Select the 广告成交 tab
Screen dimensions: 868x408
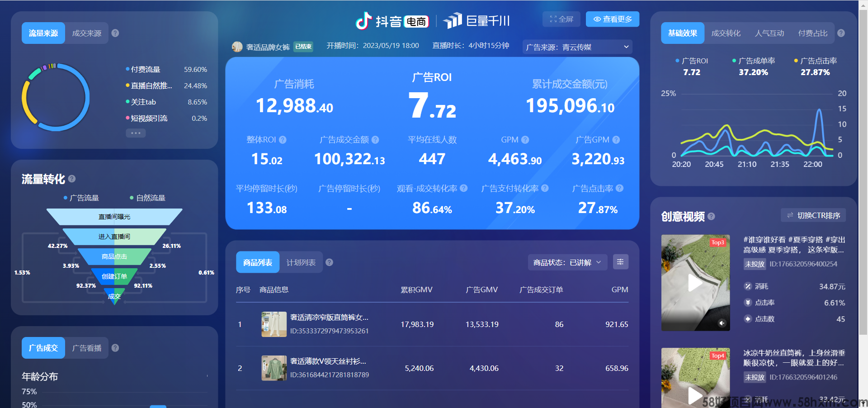pyautogui.click(x=43, y=348)
